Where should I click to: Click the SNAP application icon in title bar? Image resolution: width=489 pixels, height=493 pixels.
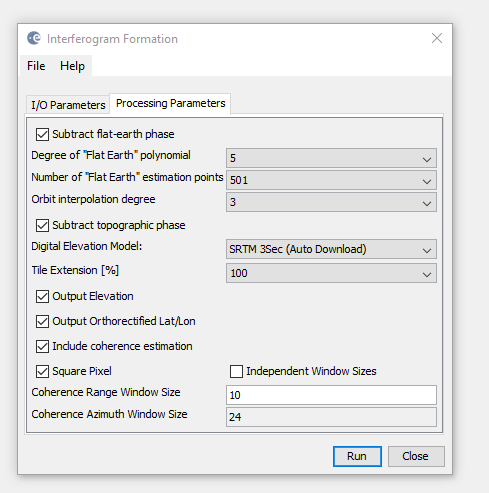pyautogui.click(x=34, y=38)
